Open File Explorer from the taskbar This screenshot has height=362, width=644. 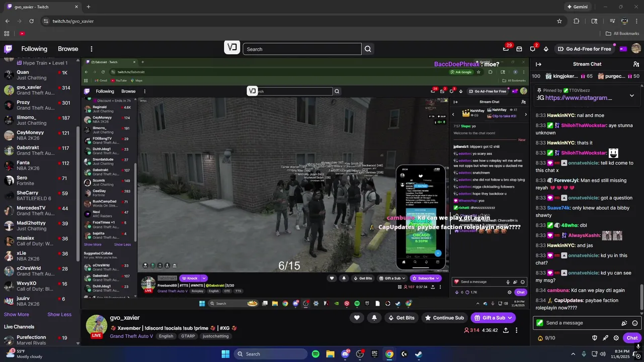(330, 354)
